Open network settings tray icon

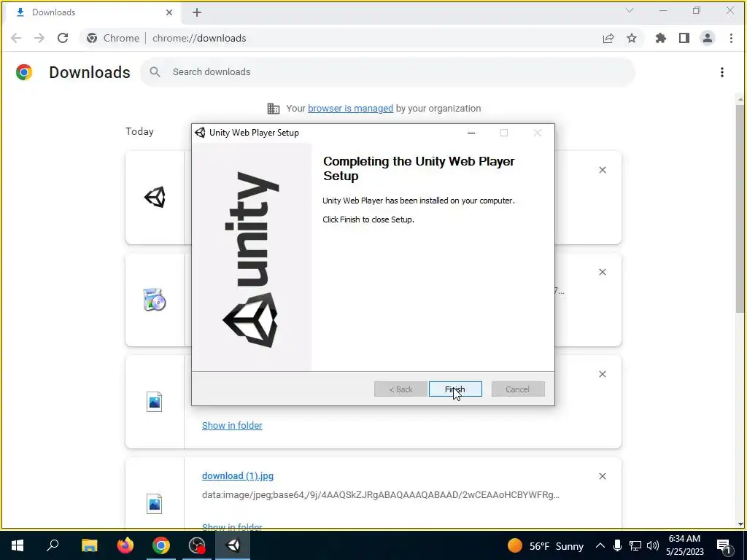tap(635, 545)
